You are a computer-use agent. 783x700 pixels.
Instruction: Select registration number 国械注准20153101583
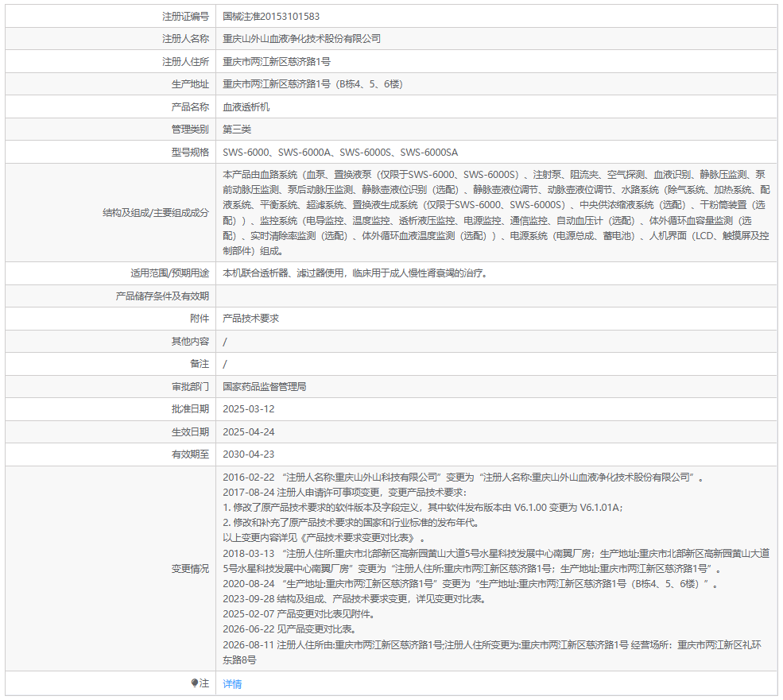(x=271, y=17)
